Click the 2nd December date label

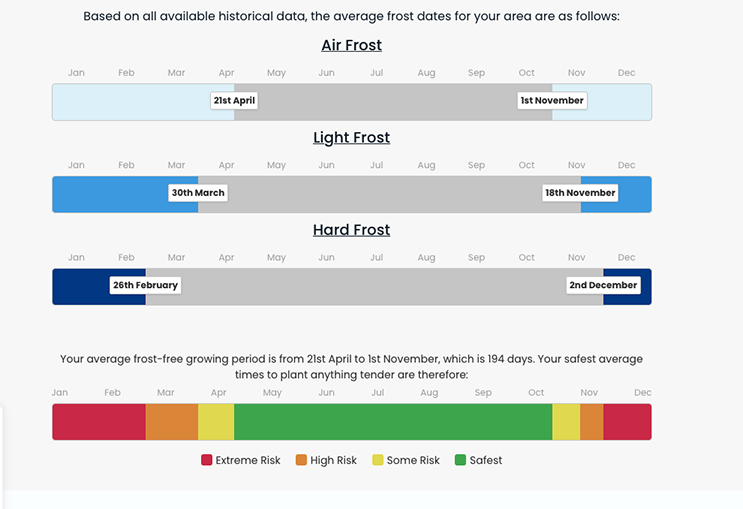point(602,285)
